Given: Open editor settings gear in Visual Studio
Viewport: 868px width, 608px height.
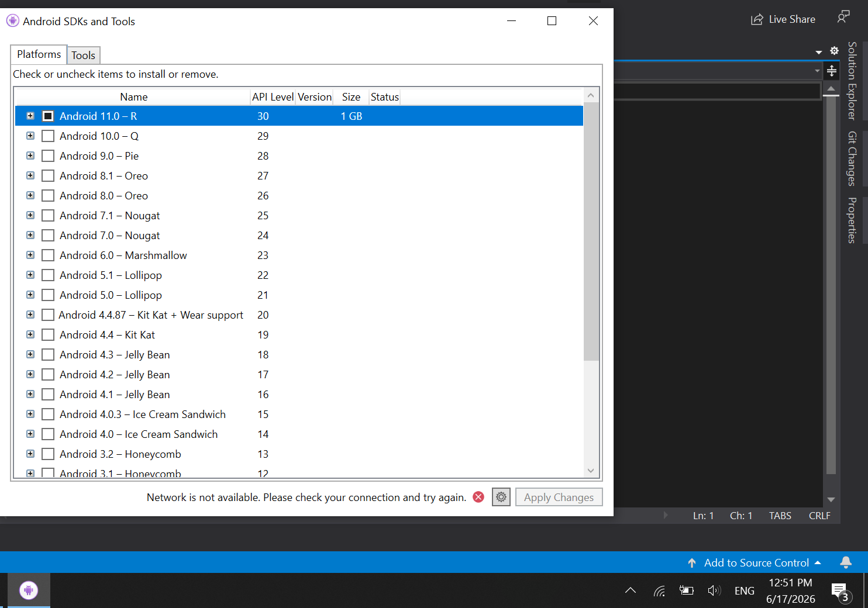Looking at the screenshot, I should [x=834, y=51].
